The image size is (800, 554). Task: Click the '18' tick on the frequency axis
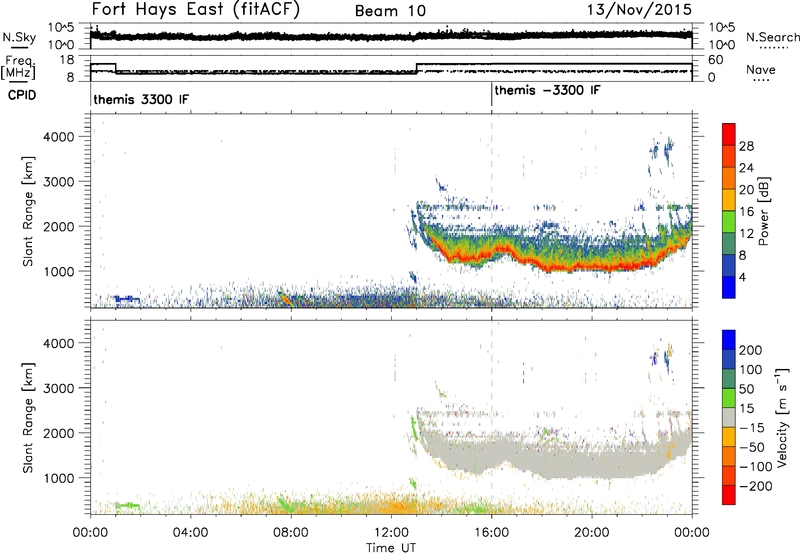67,60
